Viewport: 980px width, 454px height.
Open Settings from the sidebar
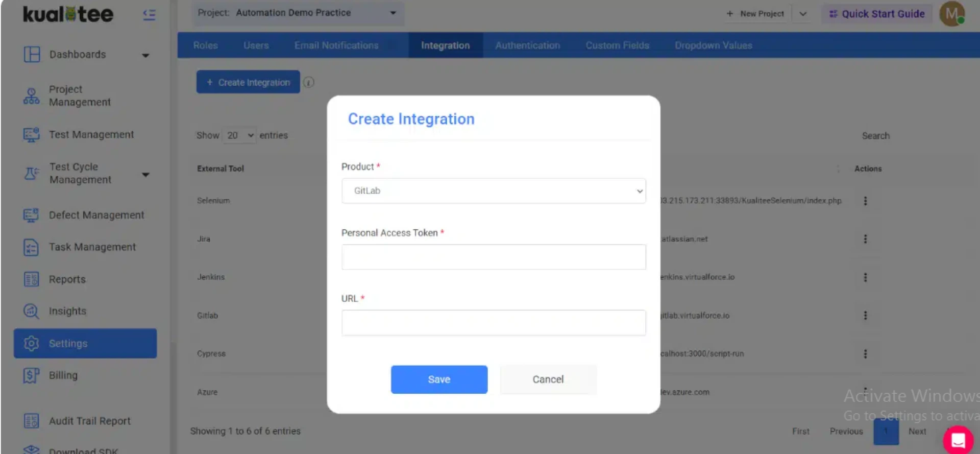click(x=85, y=343)
